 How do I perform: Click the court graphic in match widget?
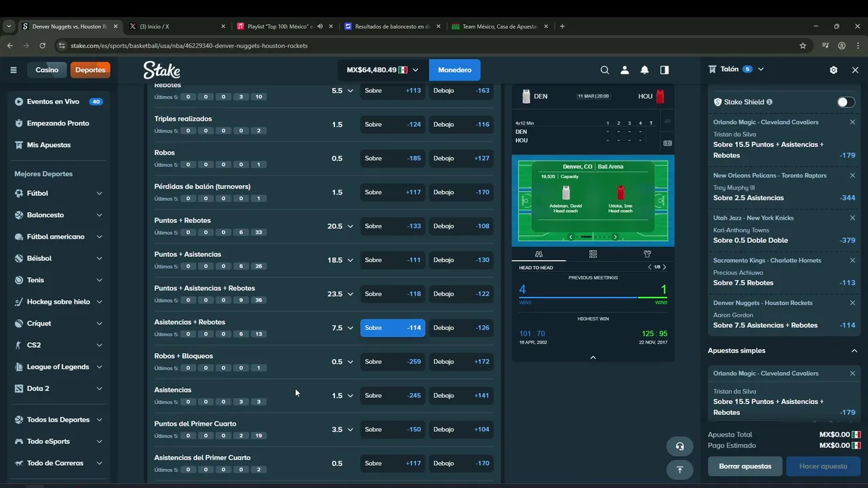tap(593, 200)
